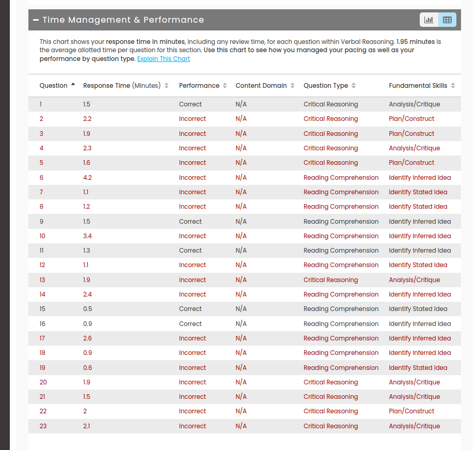Click Reading Comprehension type in row 14
476x450 pixels.
[x=341, y=294]
